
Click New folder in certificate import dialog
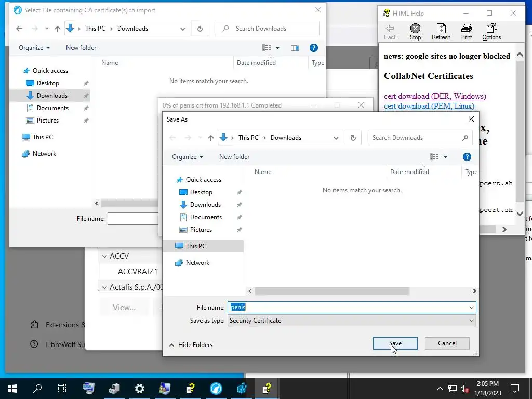point(81,48)
